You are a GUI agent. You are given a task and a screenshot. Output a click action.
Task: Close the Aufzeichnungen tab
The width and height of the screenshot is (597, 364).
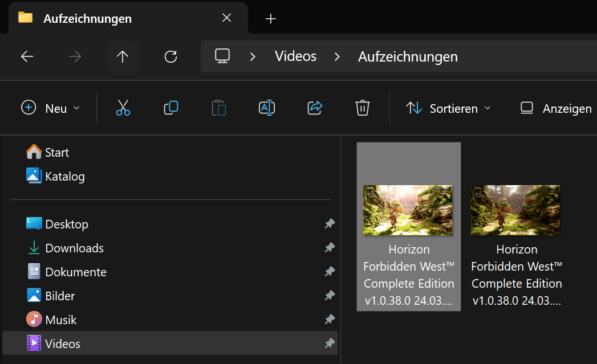pyautogui.click(x=226, y=18)
